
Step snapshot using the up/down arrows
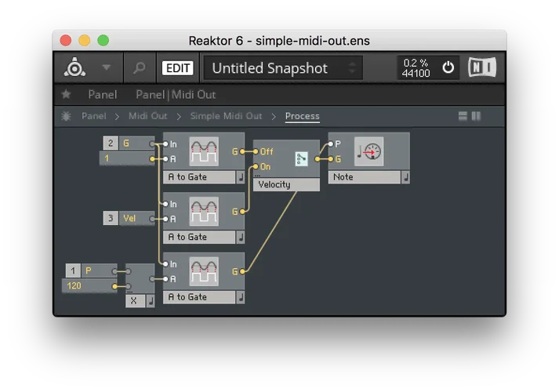pyautogui.click(x=352, y=67)
